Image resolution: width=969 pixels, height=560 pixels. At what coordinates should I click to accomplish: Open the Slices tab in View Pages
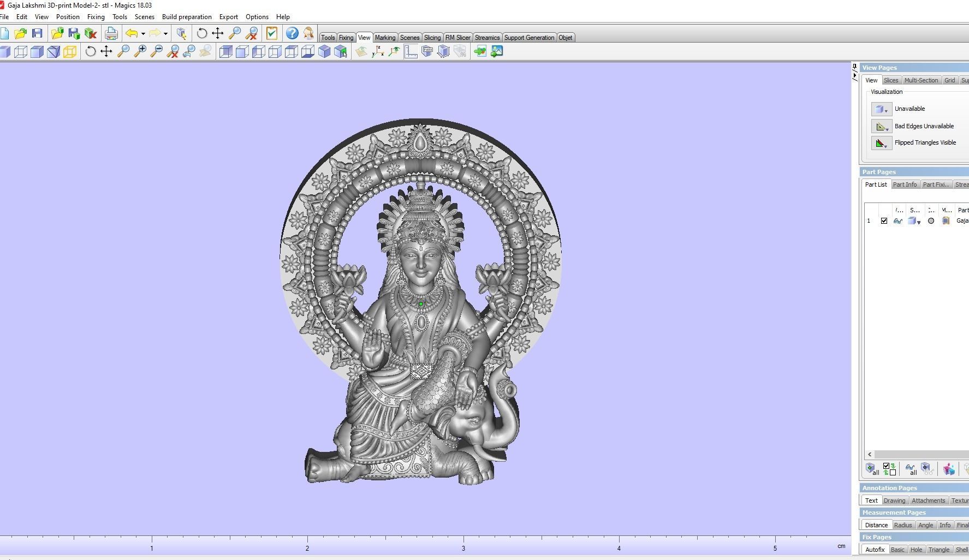pyautogui.click(x=891, y=80)
